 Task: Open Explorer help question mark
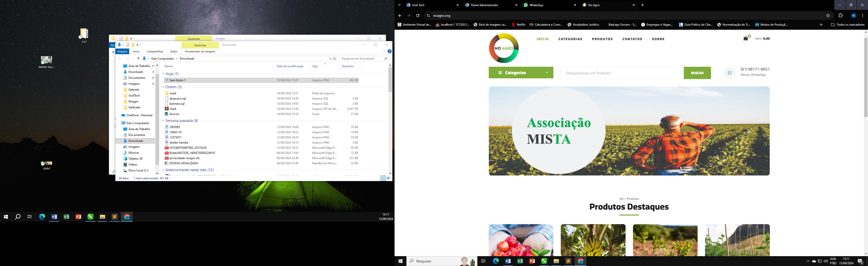tap(390, 51)
